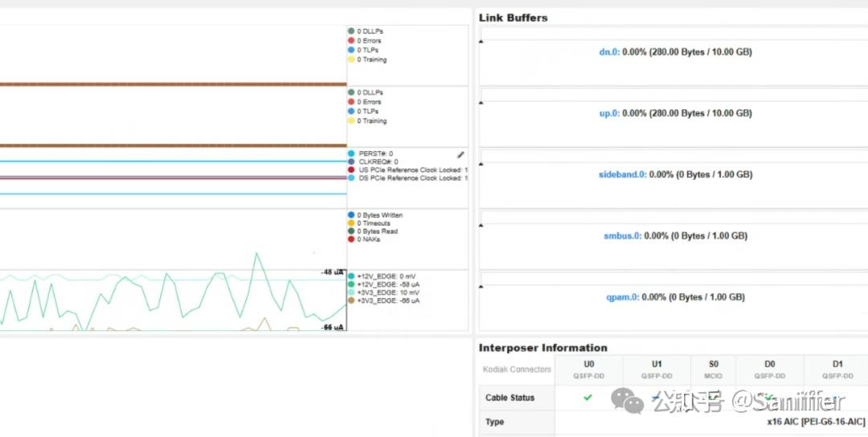Open the sideband.0 link buffer
The height and width of the screenshot is (437, 868).
tap(622, 175)
